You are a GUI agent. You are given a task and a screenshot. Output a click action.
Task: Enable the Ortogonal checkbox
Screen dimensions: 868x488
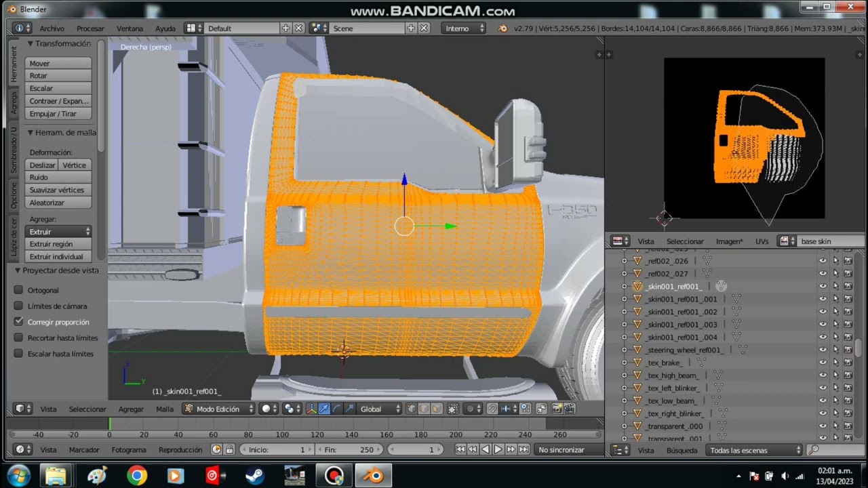(18, 290)
